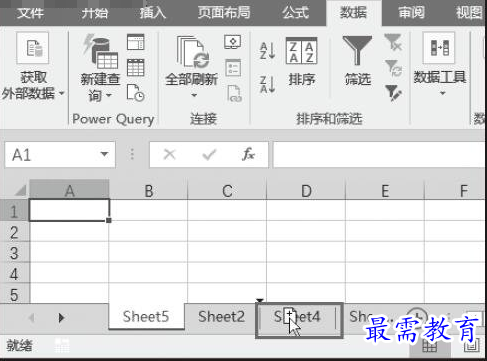Click the from table icon
The image size is (487, 361).
point(136,68)
